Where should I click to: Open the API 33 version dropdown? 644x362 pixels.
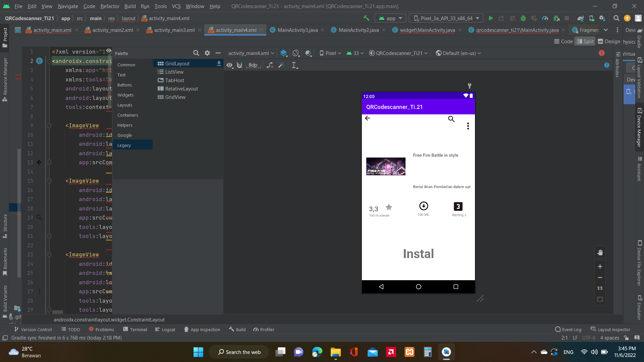tap(355, 53)
